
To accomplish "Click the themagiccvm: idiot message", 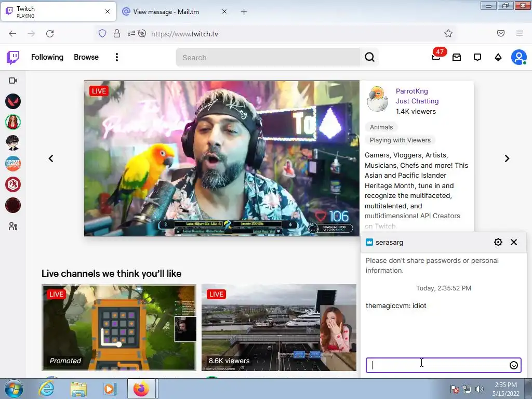I will [x=395, y=305].
